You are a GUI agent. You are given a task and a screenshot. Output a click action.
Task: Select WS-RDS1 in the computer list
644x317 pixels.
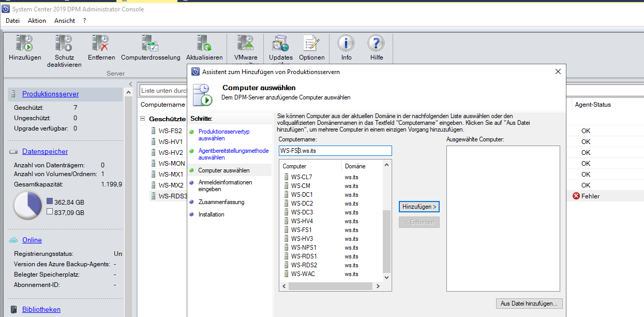click(304, 256)
